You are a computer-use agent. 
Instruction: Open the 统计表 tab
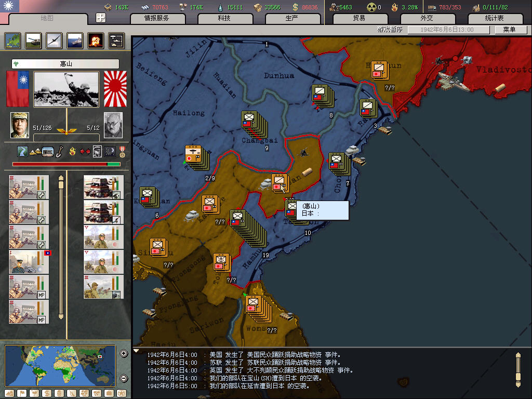coord(495,18)
